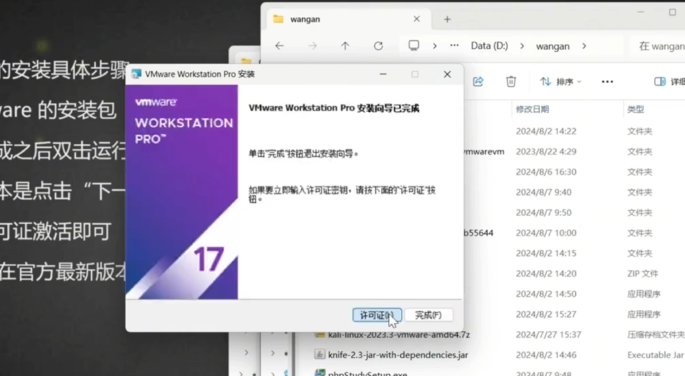Close the wangan Explorer tab

(x=417, y=19)
